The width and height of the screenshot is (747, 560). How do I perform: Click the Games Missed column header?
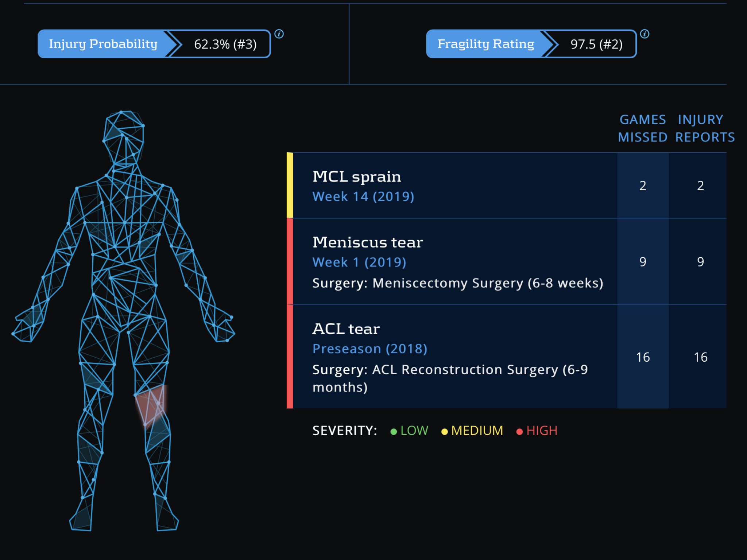(642, 128)
